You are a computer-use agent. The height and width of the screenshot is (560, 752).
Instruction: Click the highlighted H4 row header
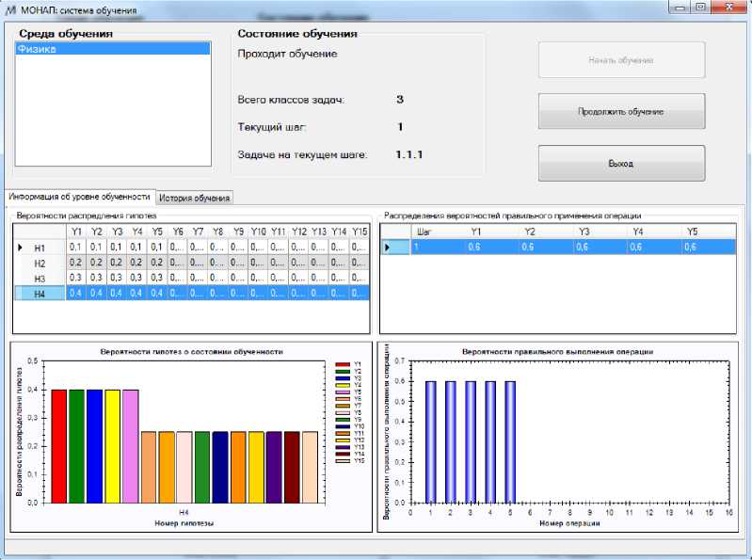pos(40,294)
